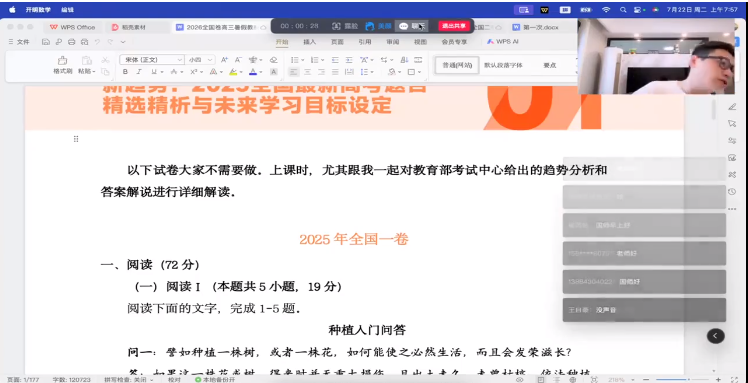The width and height of the screenshot is (748, 383).
Task: Expand the quick access toolbar dropdown arrow
Action: 123,42
